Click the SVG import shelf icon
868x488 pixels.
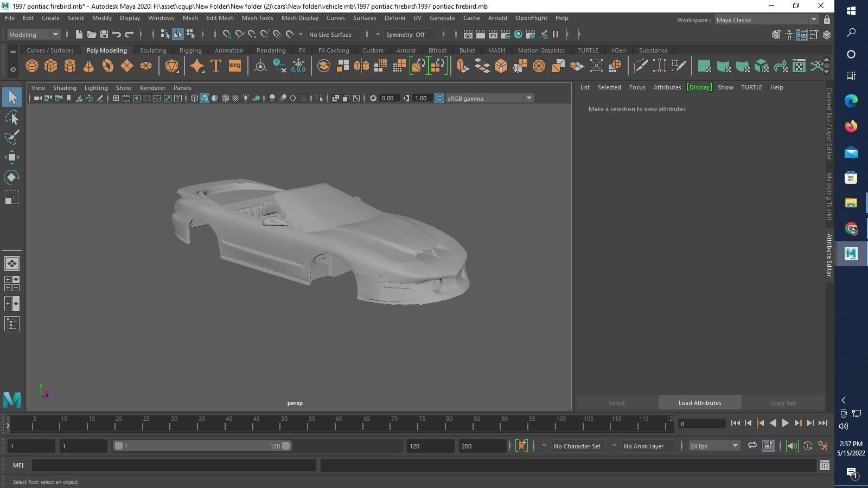coord(234,66)
